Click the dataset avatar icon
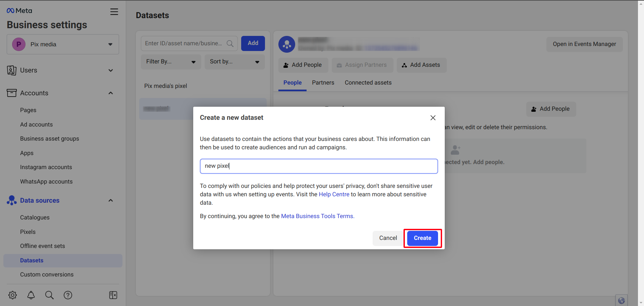The height and width of the screenshot is (306, 644). point(287,44)
